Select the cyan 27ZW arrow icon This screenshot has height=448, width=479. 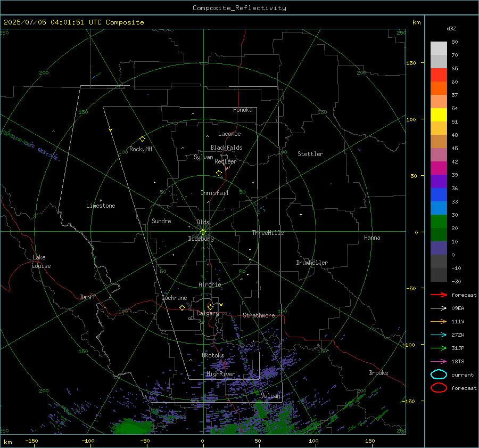click(x=439, y=335)
